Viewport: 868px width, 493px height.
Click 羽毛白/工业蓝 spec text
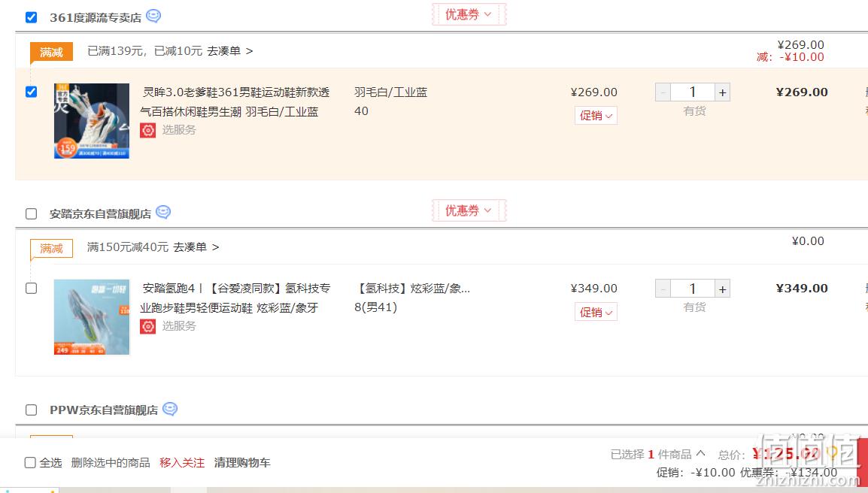click(391, 92)
